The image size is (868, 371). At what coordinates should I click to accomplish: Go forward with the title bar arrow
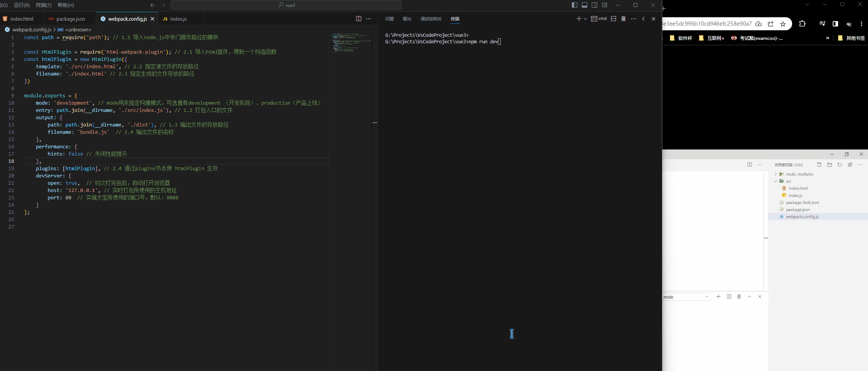[163, 5]
